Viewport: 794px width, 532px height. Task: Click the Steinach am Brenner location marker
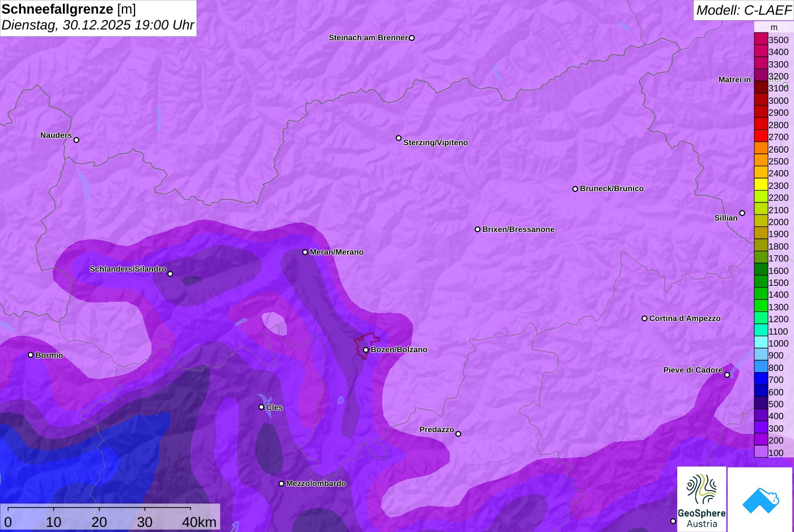[x=412, y=38]
